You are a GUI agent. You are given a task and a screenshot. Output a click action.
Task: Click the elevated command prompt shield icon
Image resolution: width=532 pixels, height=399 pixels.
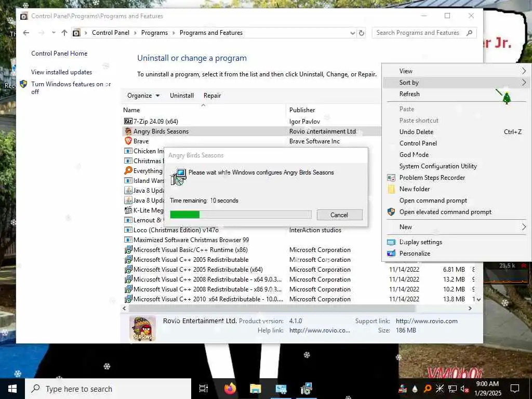pyautogui.click(x=391, y=212)
